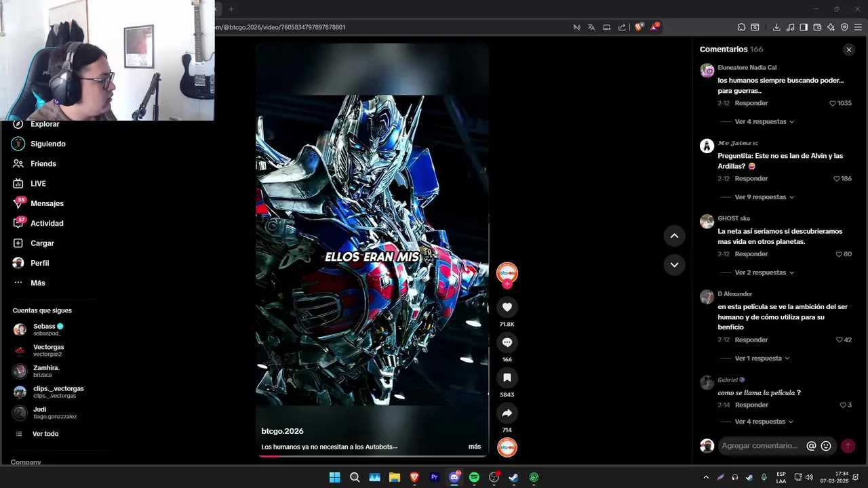The image size is (868, 488).
Task: Close the comments panel
Action: [848, 49]
